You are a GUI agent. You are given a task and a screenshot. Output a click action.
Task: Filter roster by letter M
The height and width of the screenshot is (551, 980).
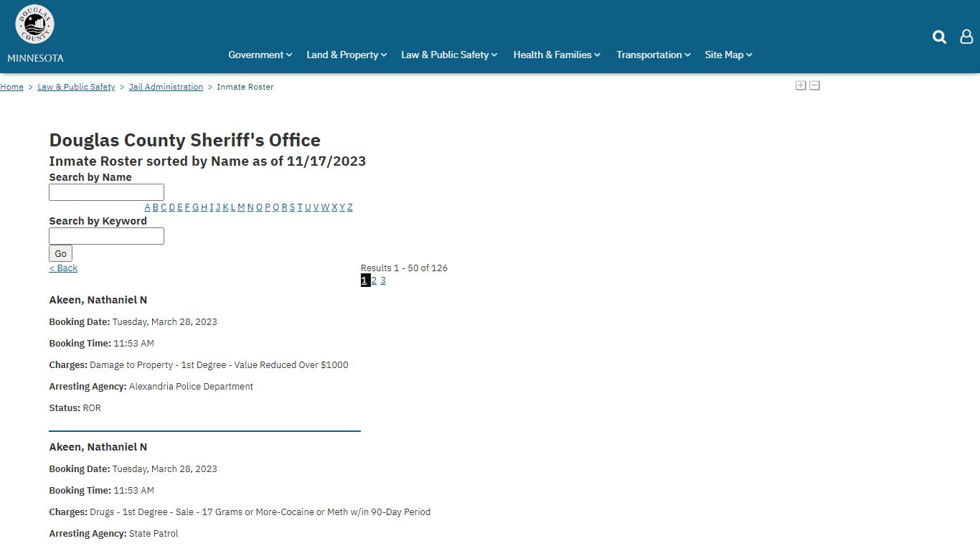(x=241, y=207)
